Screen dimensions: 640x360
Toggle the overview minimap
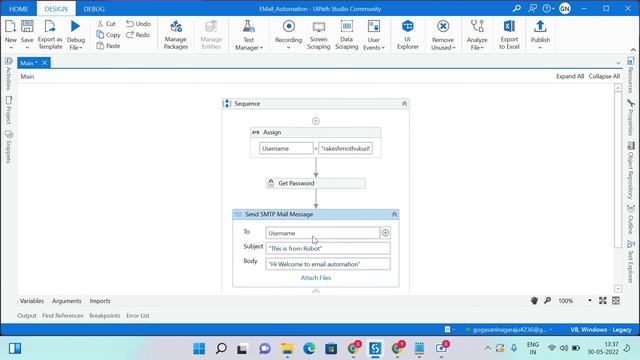616,301
